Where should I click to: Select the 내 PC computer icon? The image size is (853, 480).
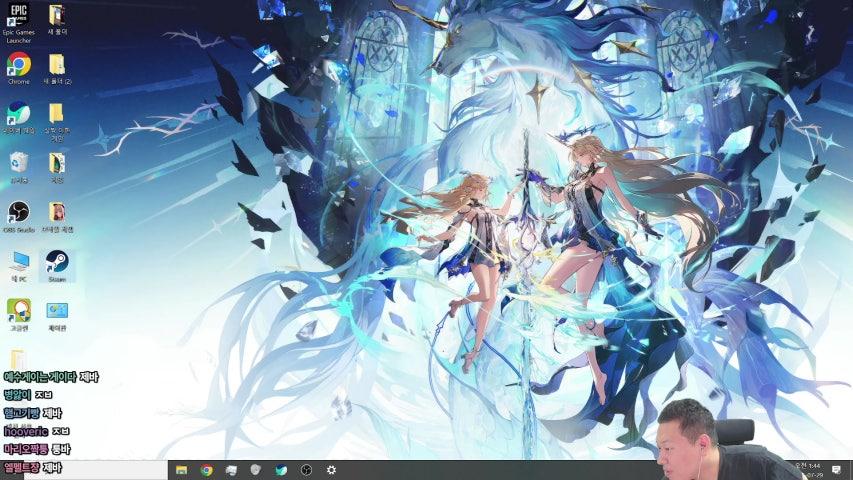tap(19, 266)
